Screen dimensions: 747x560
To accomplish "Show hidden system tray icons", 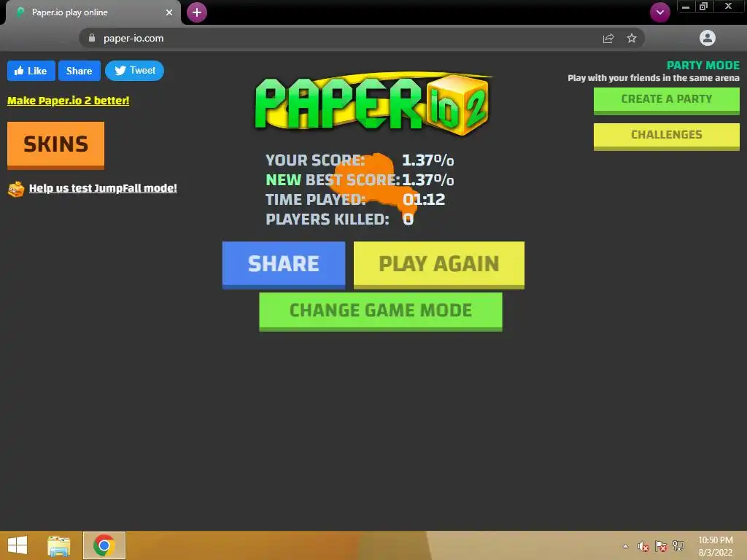I will tap(625, 546).
